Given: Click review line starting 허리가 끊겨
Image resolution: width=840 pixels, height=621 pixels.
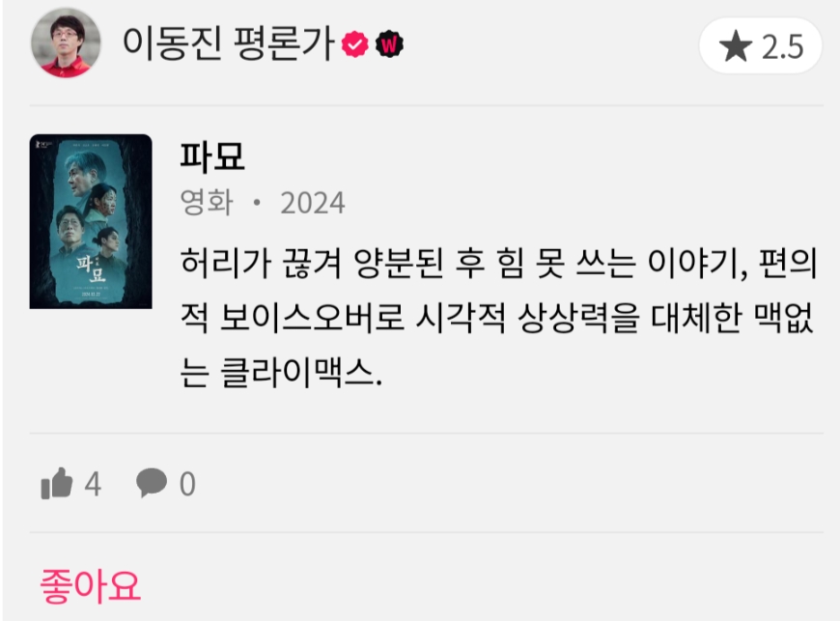Looking at the screenshot, I should [x=498, y=263].
